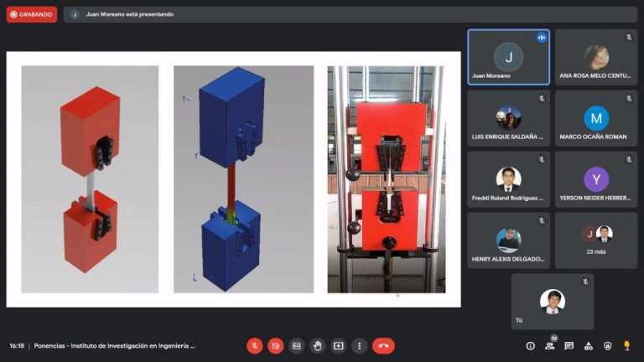Open the chat panel
644x362 pixels.
pyautogui.click(x=569, y=345)
